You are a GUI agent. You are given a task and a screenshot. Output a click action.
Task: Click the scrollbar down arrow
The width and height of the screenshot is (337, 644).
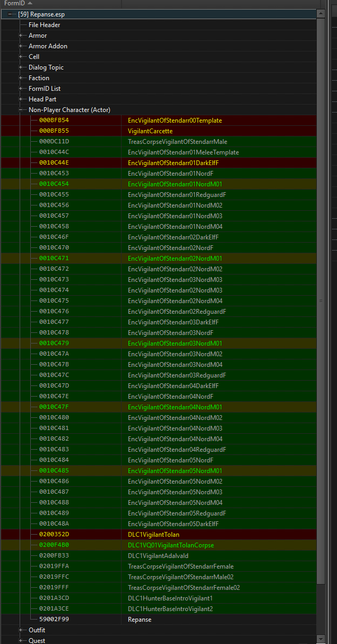[321, 639]
